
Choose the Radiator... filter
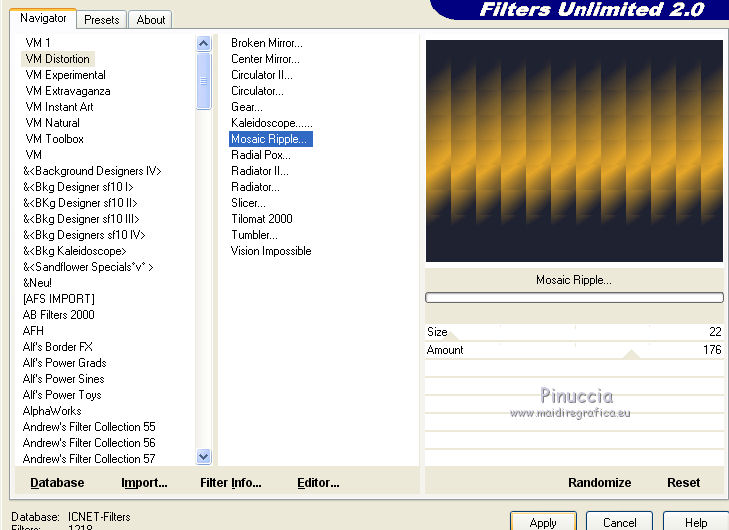(255, 187)
